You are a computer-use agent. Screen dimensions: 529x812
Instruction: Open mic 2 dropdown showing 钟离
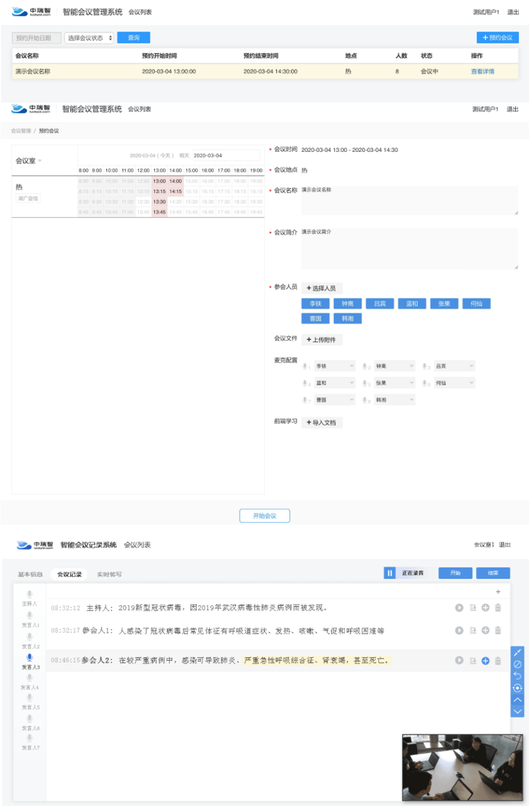pyautogui.click(x=394, y=366)
